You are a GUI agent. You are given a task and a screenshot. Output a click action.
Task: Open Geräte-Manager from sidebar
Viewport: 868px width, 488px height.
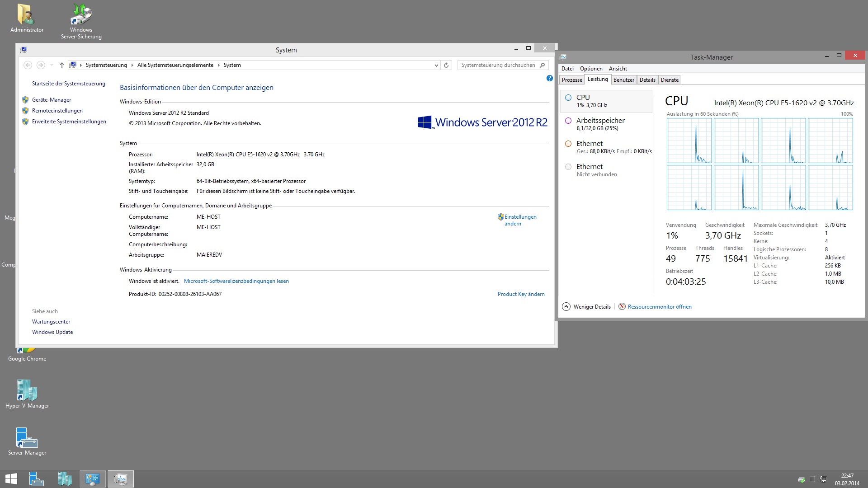pyautogui.click(x=51, y=100)
